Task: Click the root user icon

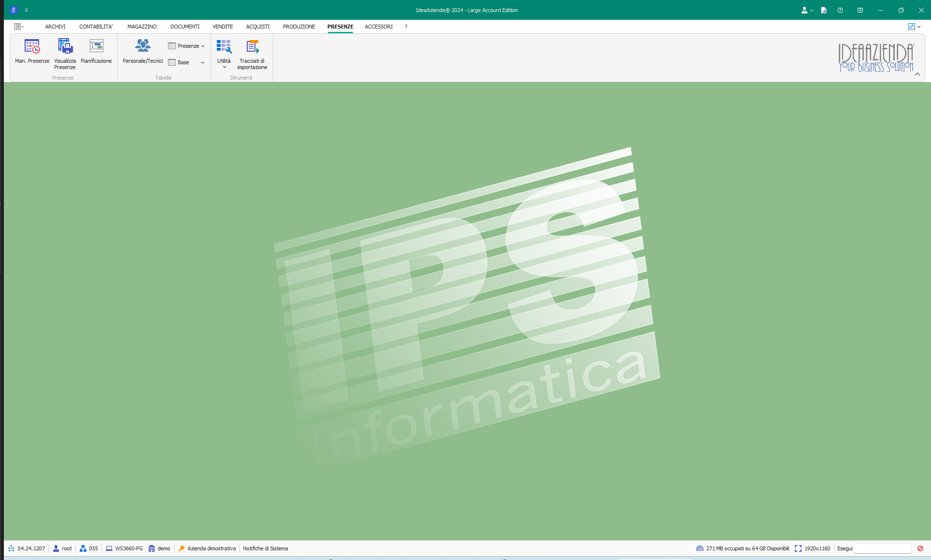Action: coord(56,548)
